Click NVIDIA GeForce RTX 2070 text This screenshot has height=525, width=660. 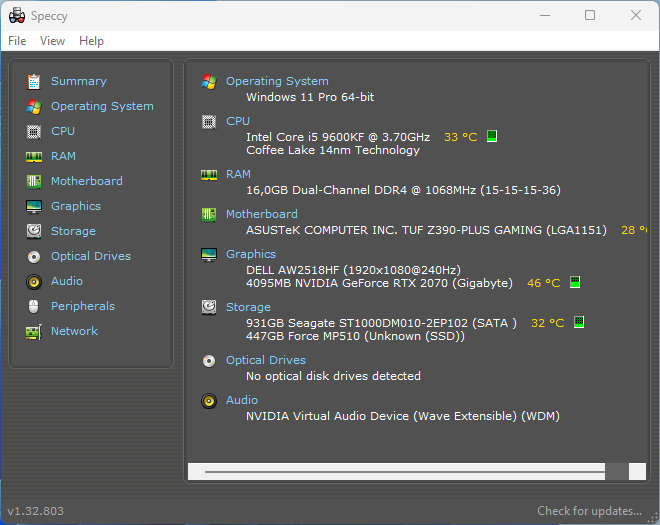(379, 283)
